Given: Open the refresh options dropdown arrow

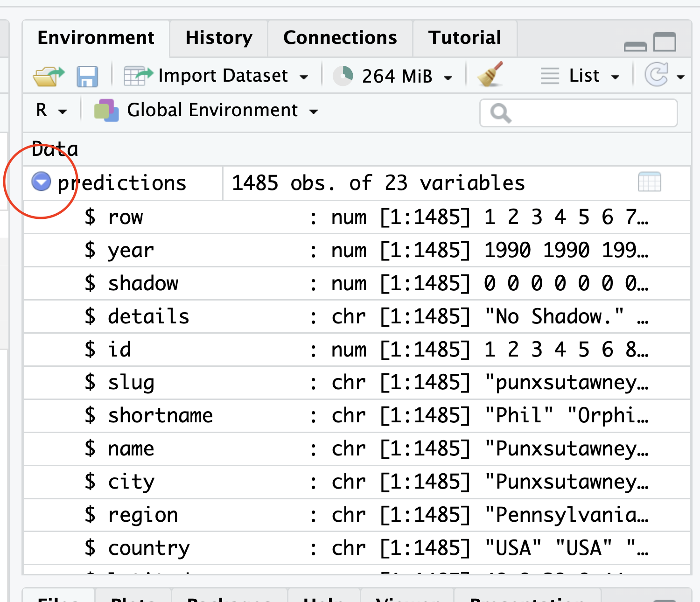Looking at the screenshot, I should click(x=681, y=77).
